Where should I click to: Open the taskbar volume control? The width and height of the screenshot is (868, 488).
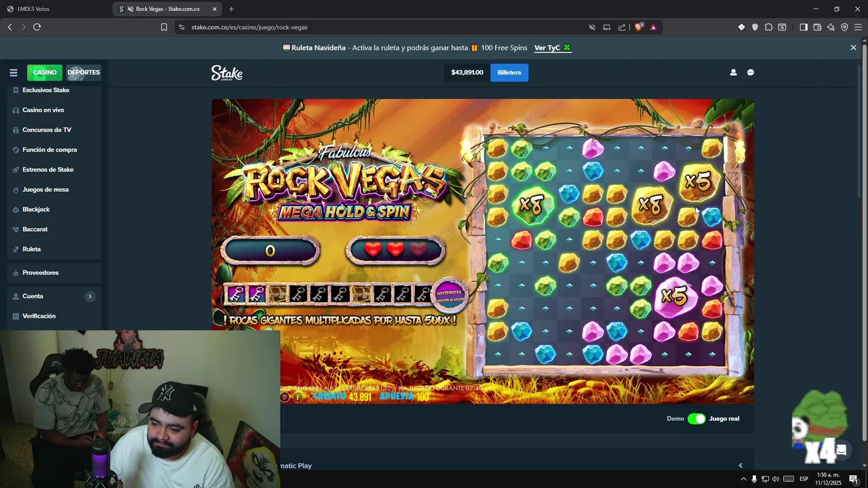click(x=776, y=479)
